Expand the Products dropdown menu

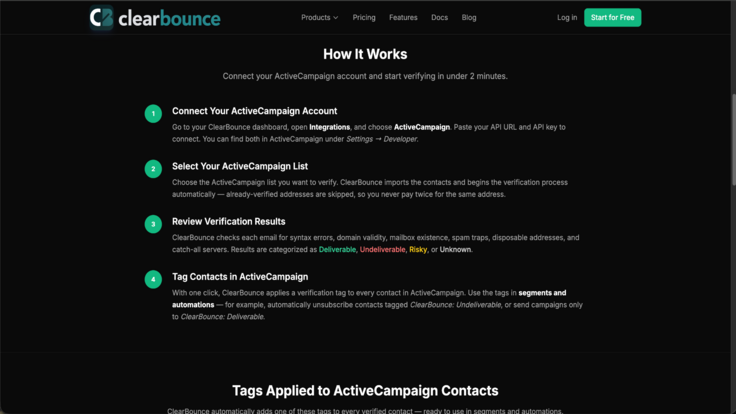(x=319, y=17)
